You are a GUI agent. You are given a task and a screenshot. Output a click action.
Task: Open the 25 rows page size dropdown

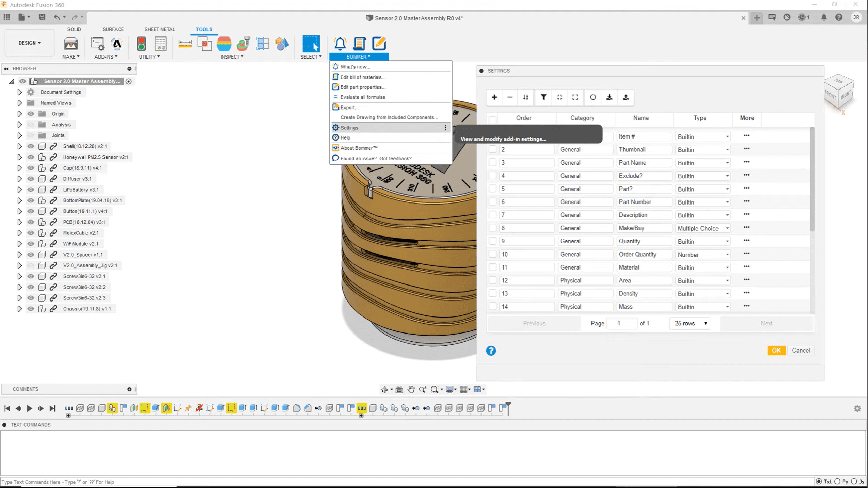[690, 323]
